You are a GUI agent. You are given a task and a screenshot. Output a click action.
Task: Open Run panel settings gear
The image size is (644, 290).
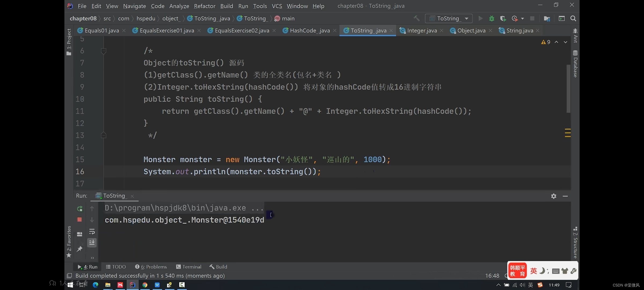pos(554,196)
